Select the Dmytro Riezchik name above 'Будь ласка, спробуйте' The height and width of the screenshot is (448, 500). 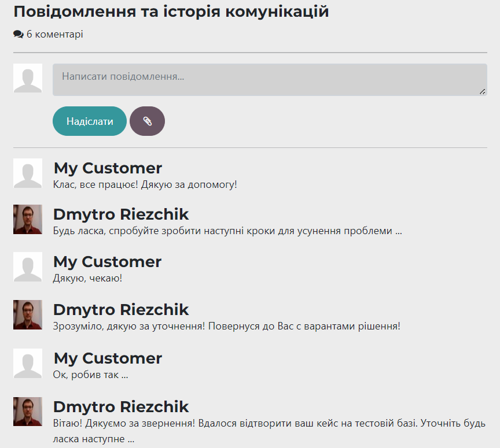[x=121, y=214]
